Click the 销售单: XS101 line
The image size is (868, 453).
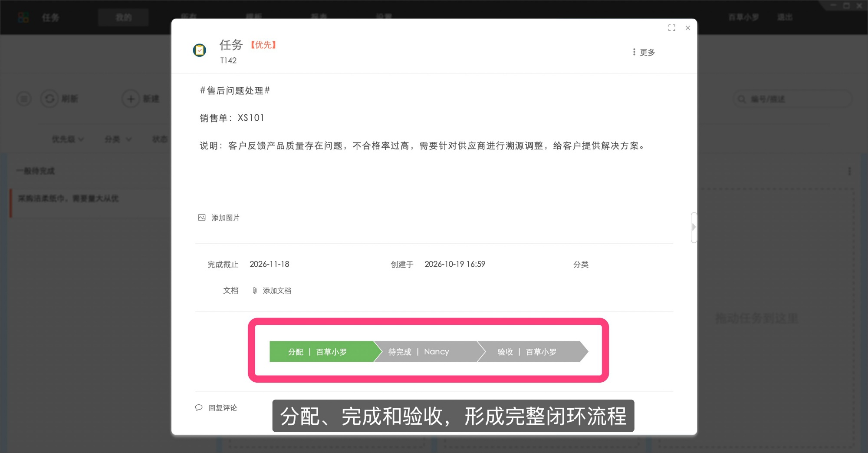tap(232, 118)
